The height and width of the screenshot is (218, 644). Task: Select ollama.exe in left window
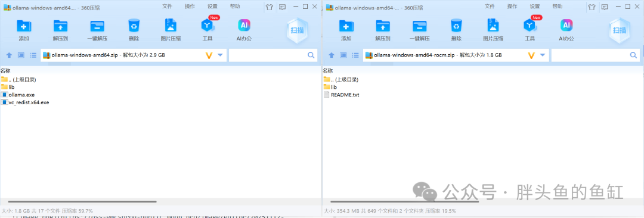(x=18, y=95)
